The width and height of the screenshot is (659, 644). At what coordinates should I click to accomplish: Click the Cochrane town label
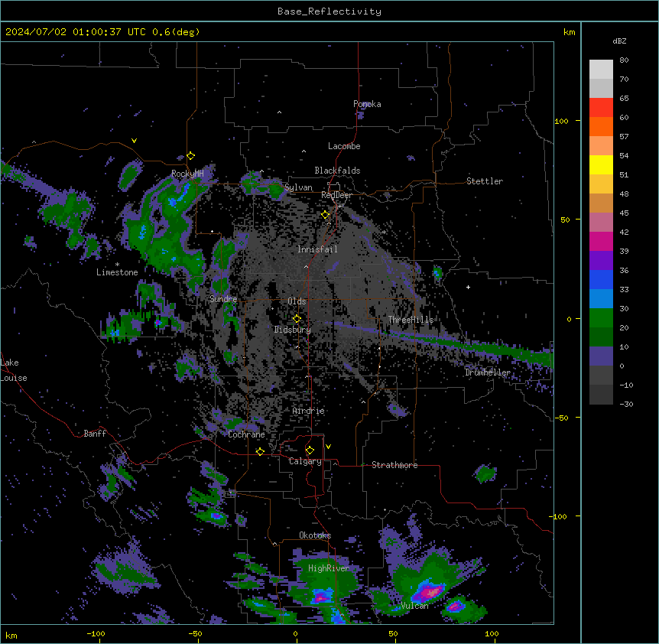246,434
